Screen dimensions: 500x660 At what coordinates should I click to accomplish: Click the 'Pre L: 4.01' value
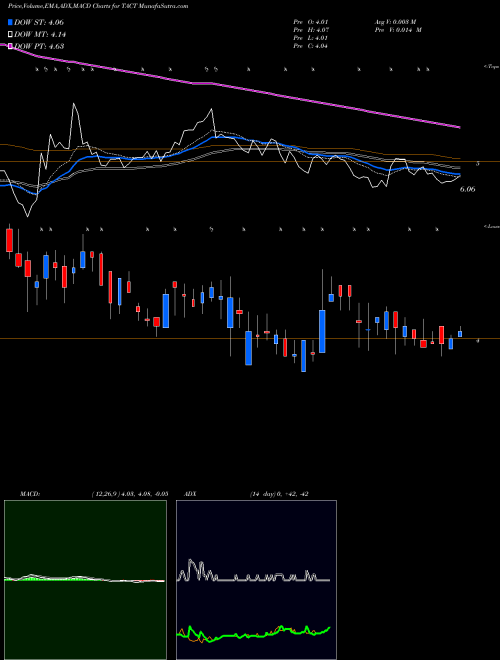click(311, 38)
